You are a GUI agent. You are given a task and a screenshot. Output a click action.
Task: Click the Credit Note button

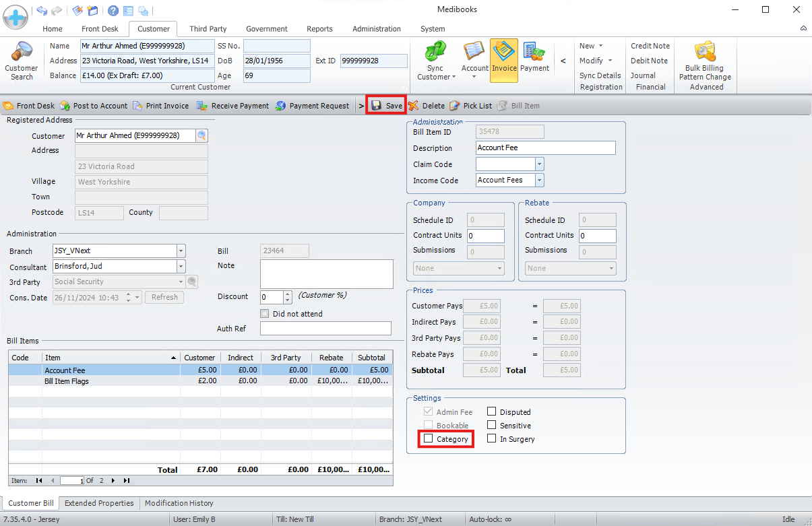650,46
